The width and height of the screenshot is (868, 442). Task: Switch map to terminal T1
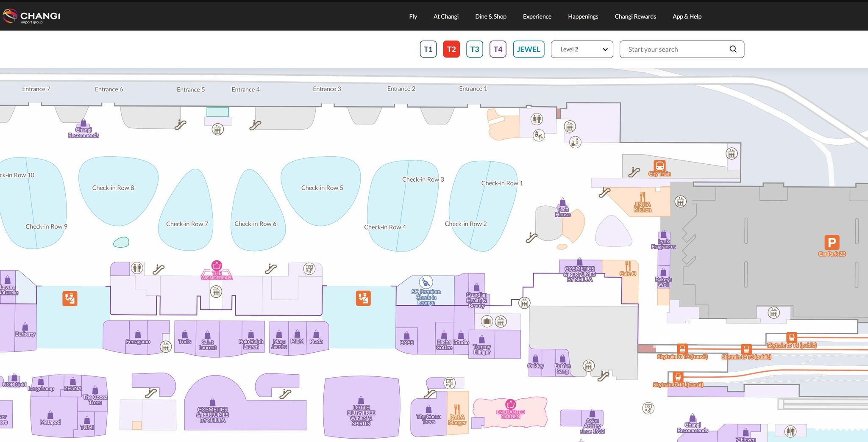(x=428, y=49)
